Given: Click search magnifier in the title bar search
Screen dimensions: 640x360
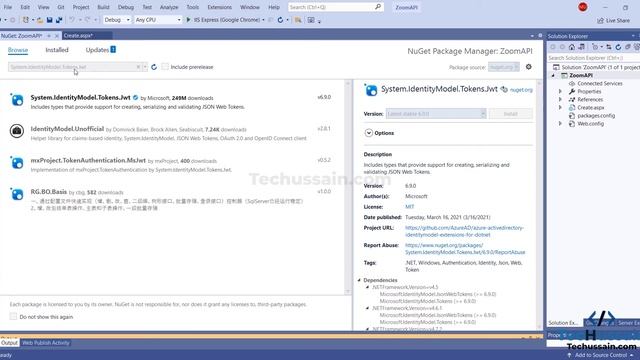Looking at the screenshot, I should tap(378, 7).
